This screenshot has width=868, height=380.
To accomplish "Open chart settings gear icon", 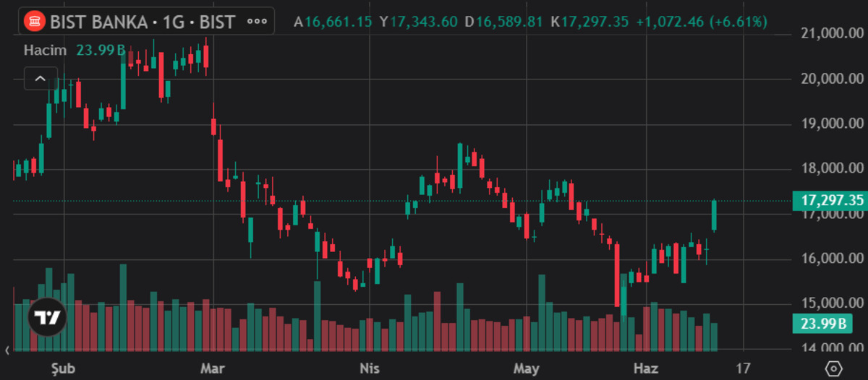I will pos(835,368).
